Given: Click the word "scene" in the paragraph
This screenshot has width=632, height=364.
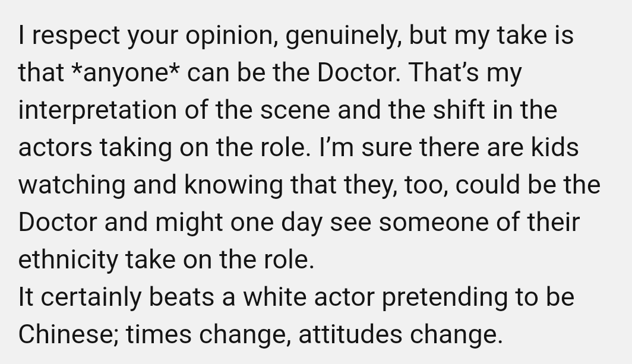Looking at the screenshot, I should click(x=295, y=111).
